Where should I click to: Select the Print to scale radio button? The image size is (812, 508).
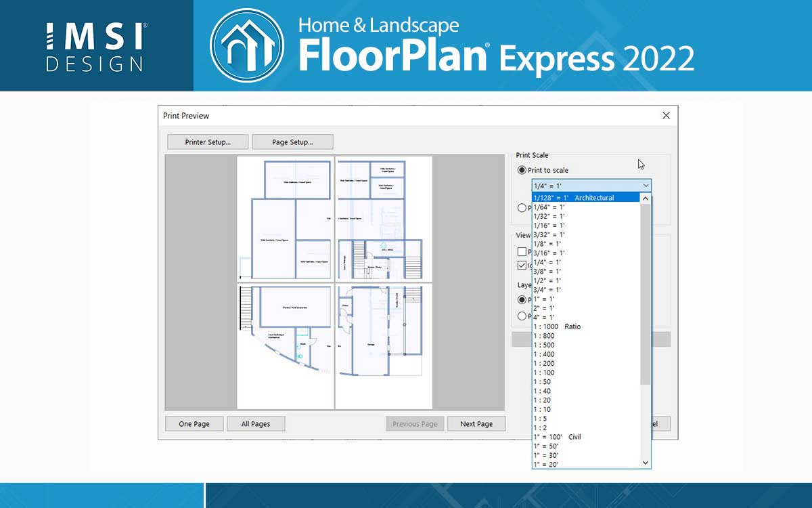(522, 170)
